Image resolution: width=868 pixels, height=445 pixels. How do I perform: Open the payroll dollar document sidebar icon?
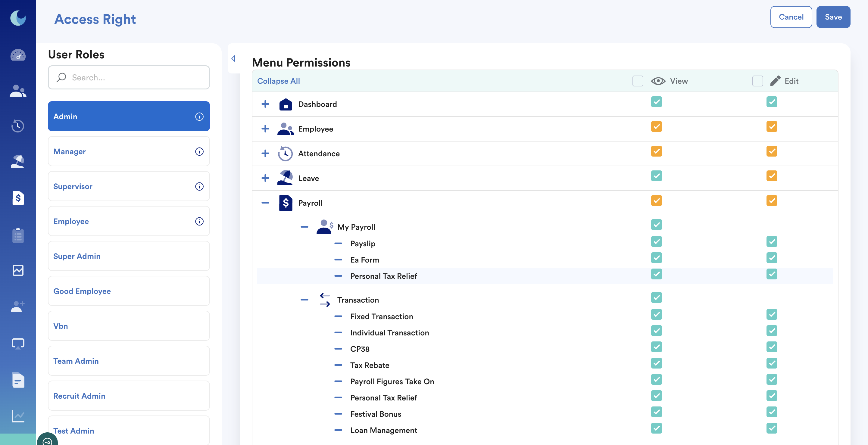tap(18, 198)
